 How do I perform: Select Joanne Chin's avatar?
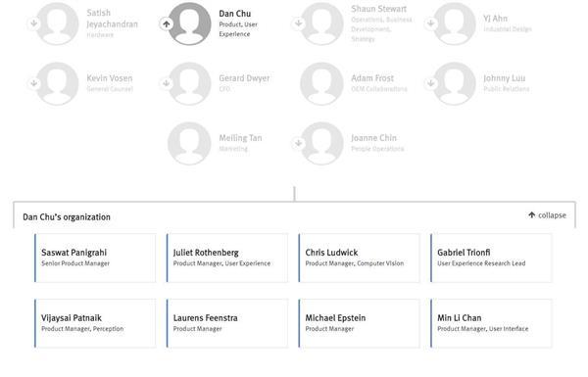tap(321, 143)
